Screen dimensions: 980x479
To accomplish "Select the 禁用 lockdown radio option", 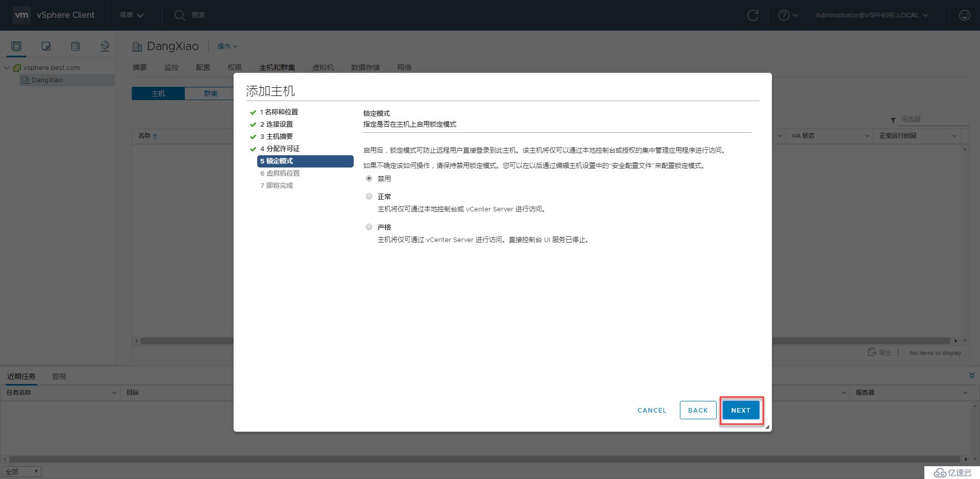I will 369,179.
